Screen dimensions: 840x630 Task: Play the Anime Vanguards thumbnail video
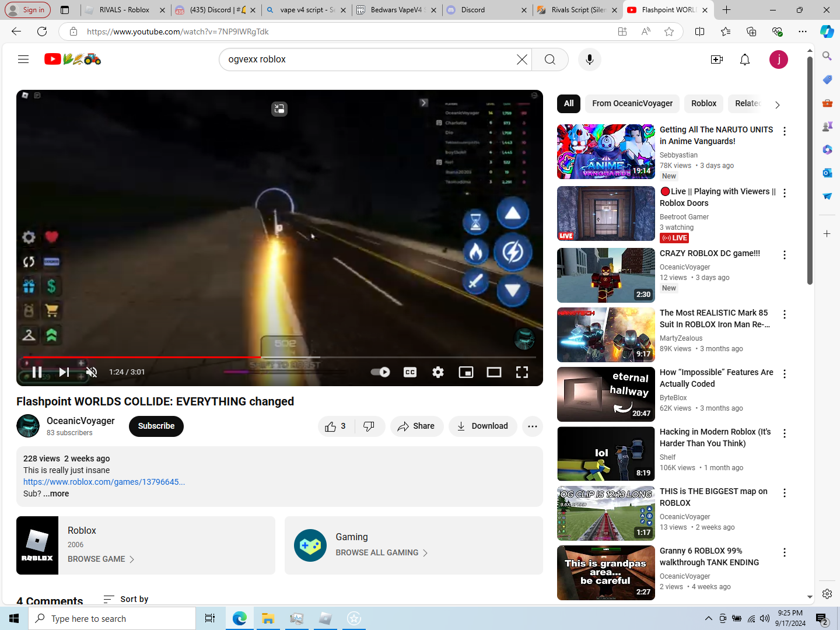(606, 152)
